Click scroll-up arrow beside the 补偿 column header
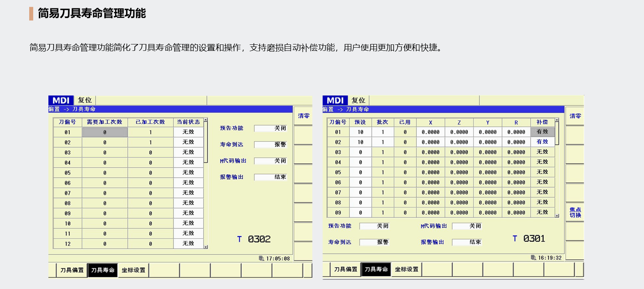 pos(557,120)
